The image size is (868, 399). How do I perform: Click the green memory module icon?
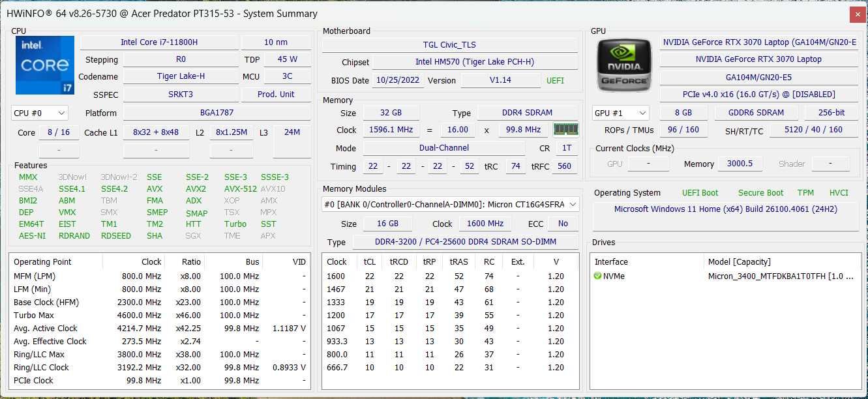click(565, 129)
